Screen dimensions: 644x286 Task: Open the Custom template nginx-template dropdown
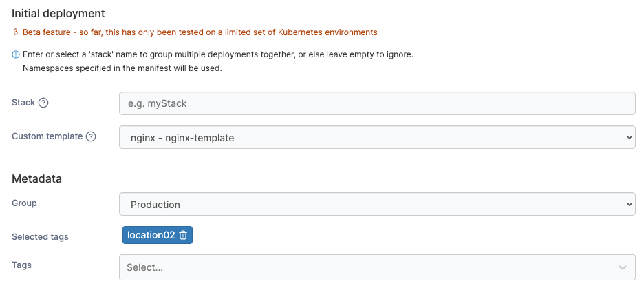click(377, 137)
